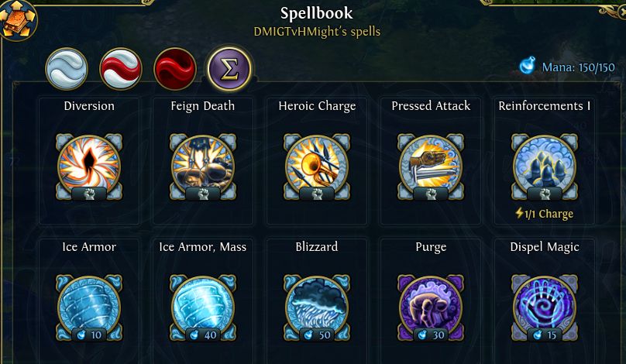Click the Blizzard spell name label
Screen dimensions: 626x364
[x=317, y=246]
